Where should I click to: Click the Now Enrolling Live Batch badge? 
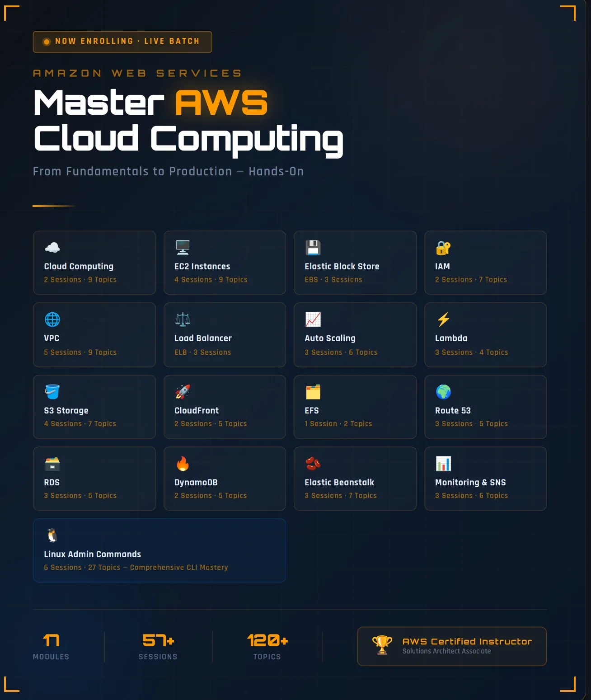[122, 42]
